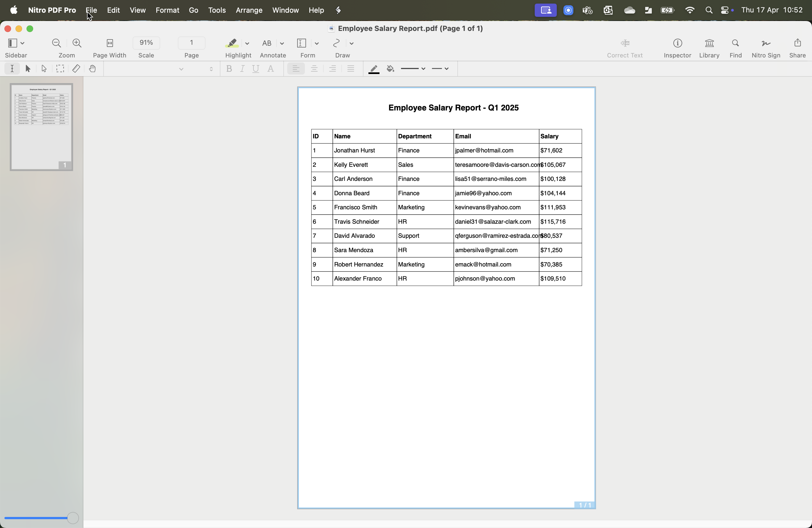This screenshot has height=528, width=812.
Task: Click the 91% Scale field
Action: (x=146, y=43)
